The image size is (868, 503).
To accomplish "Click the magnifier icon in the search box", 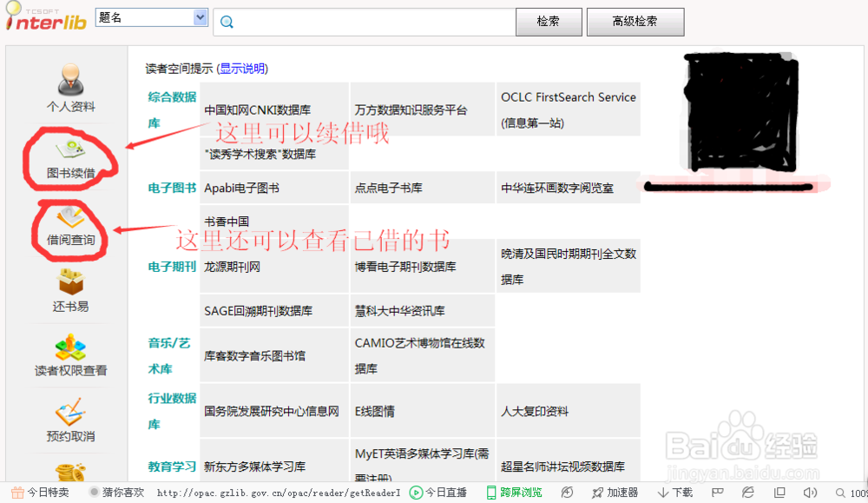I will (x=227, y=21).
